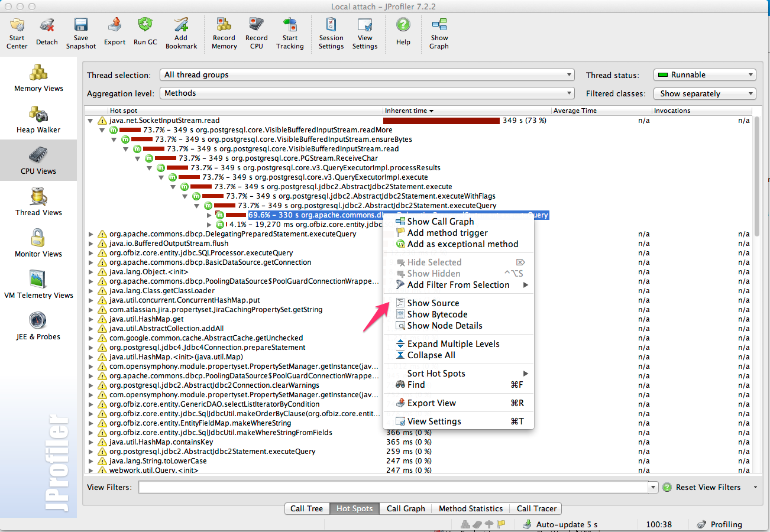Screen dimensions: 770x532
Task: Click the Export toolbar icon
Action: tap(115, 33)
